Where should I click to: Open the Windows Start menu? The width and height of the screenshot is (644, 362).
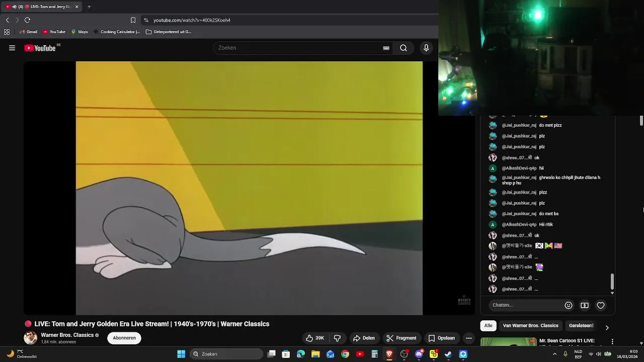tap(181, 354)
